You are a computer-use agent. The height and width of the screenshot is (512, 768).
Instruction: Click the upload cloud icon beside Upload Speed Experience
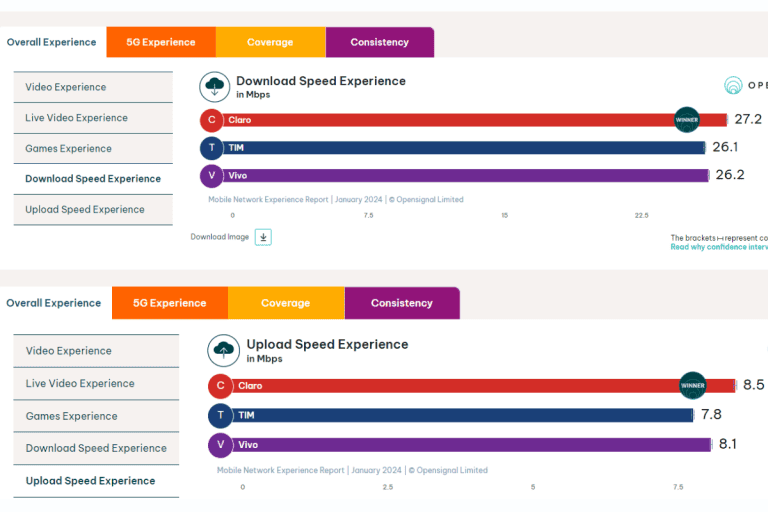coord(223,350)
